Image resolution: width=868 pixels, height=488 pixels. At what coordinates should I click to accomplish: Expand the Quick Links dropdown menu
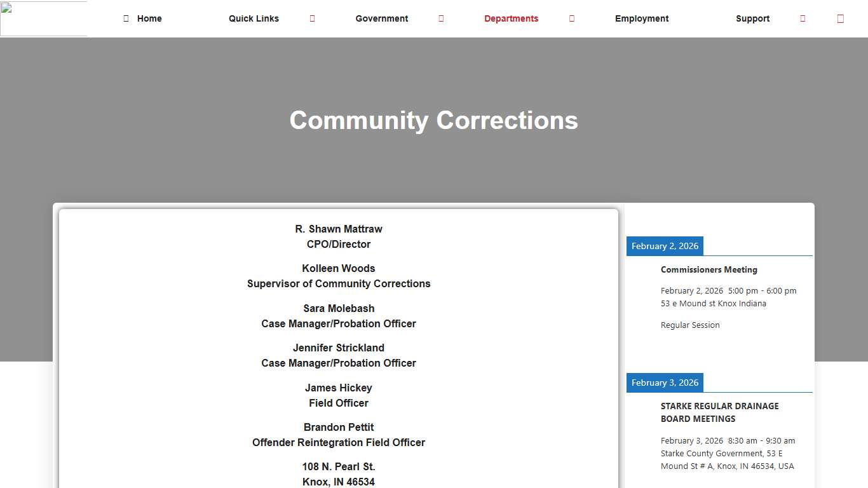[x=254, y=18]
